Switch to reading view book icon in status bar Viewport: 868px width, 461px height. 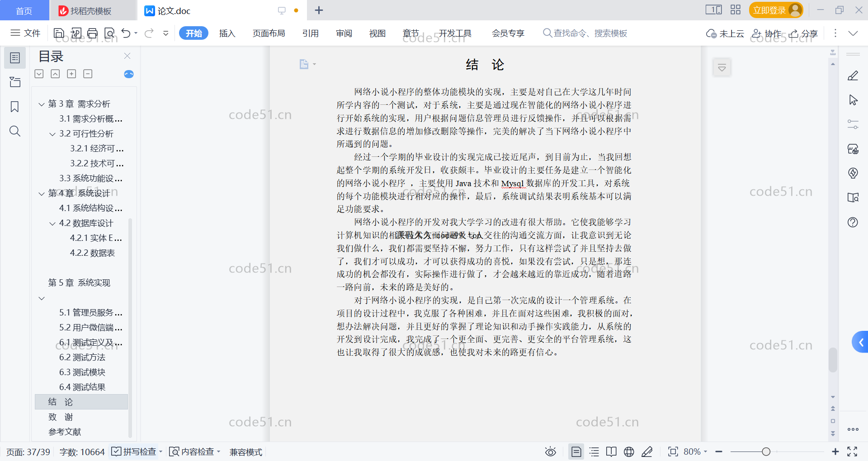coord(611,452)
